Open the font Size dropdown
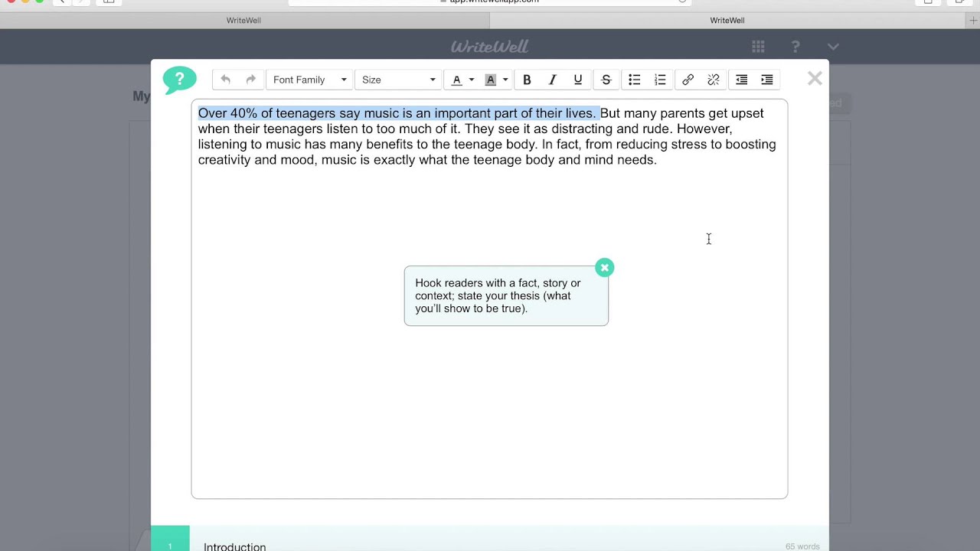The width and height of the screenshot is (980, 551). (398, 80)
